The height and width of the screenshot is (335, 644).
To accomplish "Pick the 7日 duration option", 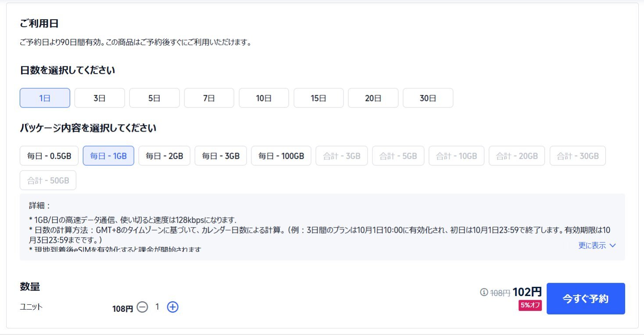I will click(x=209, y=98).
